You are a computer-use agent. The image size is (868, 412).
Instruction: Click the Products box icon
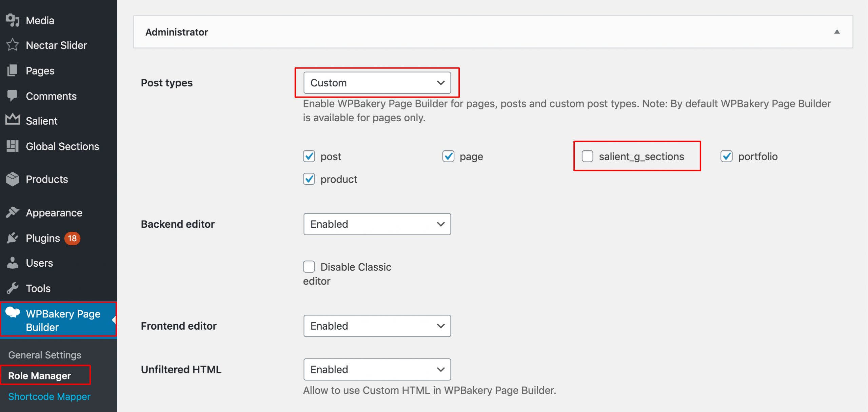pyautogui.click(x=13, y=179)
